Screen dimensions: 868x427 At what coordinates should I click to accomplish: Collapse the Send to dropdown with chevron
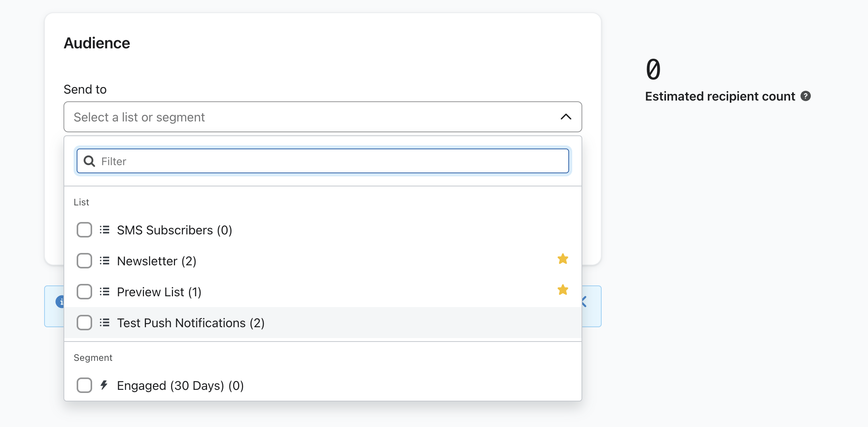pyautogui.click(x=566, y=117)
